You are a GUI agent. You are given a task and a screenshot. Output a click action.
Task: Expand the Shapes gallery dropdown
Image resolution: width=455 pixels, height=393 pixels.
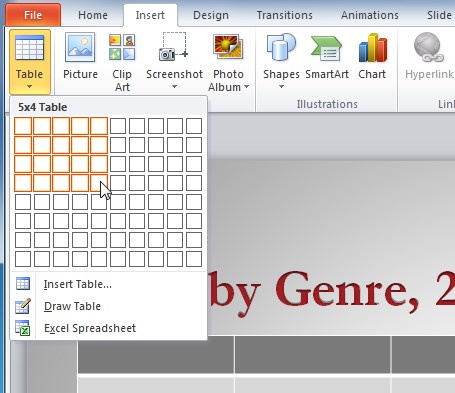coord(281,87)
